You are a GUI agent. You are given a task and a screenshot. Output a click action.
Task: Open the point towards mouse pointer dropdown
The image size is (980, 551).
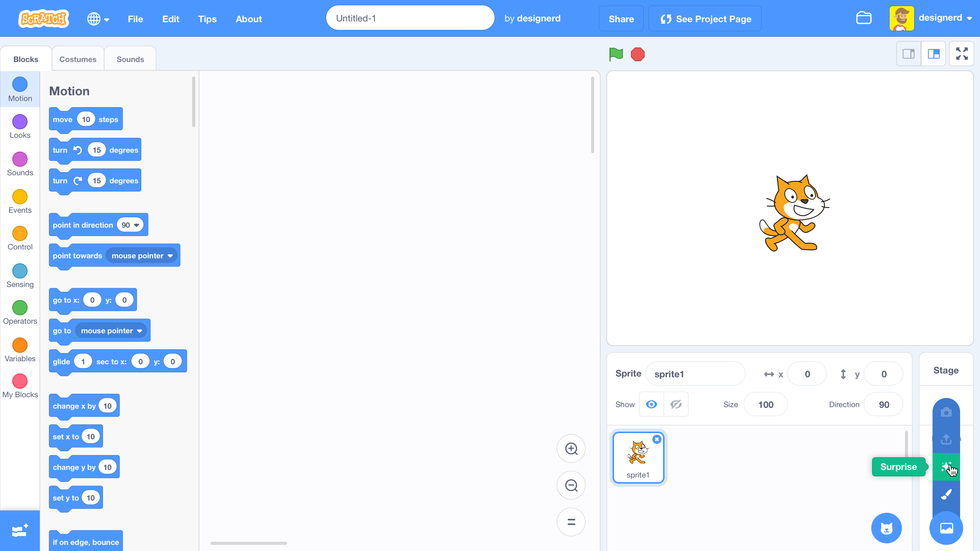point(142,256)
